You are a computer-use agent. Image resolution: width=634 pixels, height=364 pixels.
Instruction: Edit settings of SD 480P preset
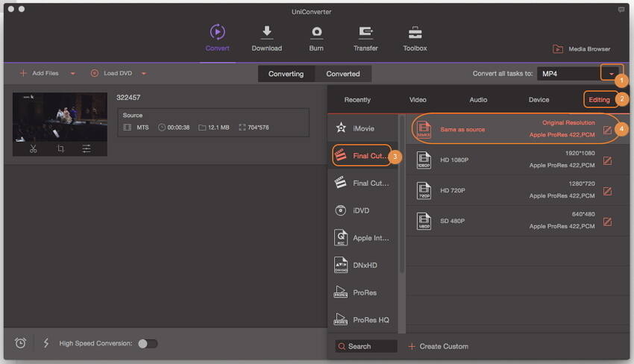click(x=607, y=222)
